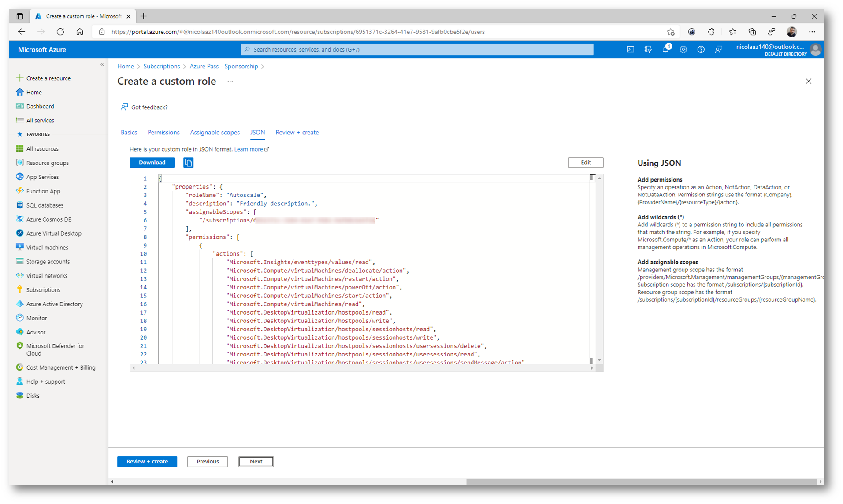Proceed with the Next button
Image resolution: width=843 pixels, height=504 pixels.
coord(256,461)
